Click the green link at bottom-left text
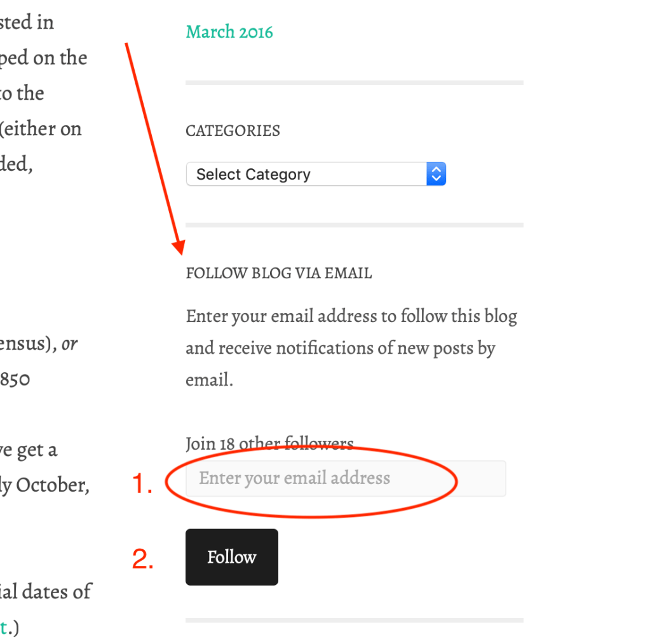Image resolution: width=650 pixels, height=644 pixels. click(4, 627)
